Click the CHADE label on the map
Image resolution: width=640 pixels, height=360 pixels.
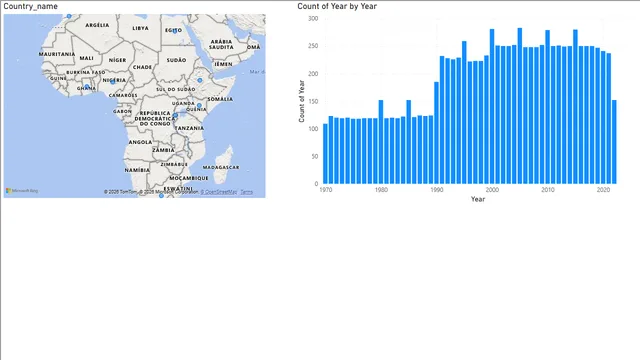[x=142, y=67]
